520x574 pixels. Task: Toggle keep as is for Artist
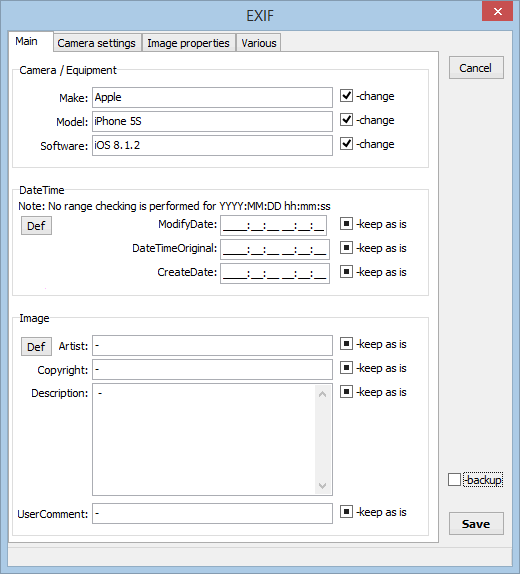pos(346,344)
